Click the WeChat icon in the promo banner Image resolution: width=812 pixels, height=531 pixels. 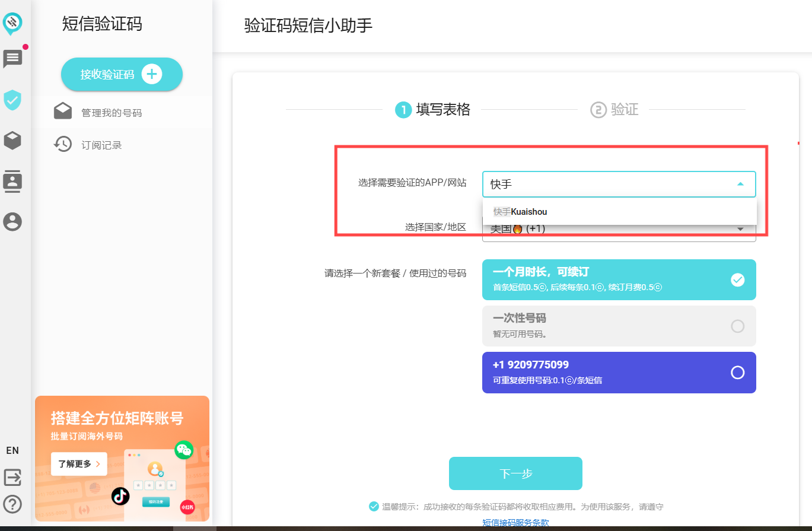184,450
